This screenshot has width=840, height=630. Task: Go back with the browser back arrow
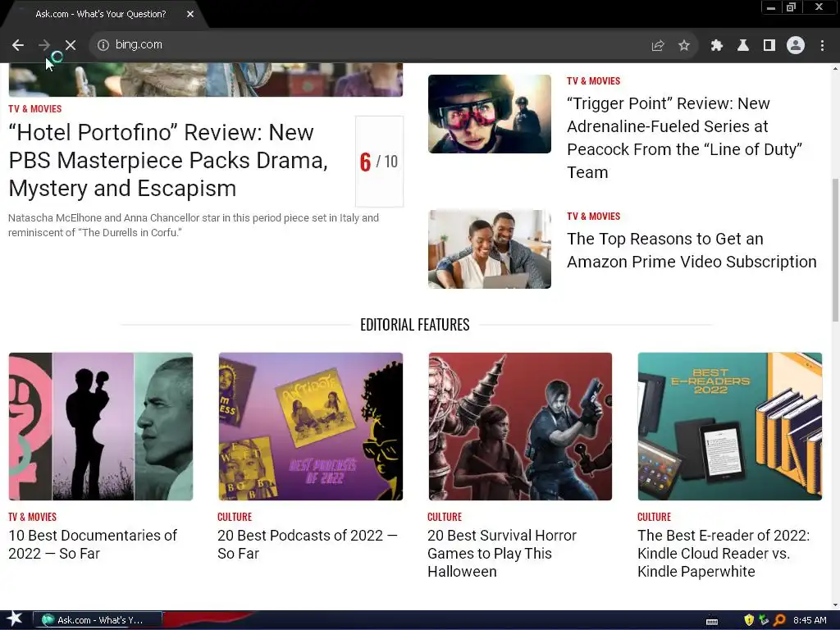(18, 45)
